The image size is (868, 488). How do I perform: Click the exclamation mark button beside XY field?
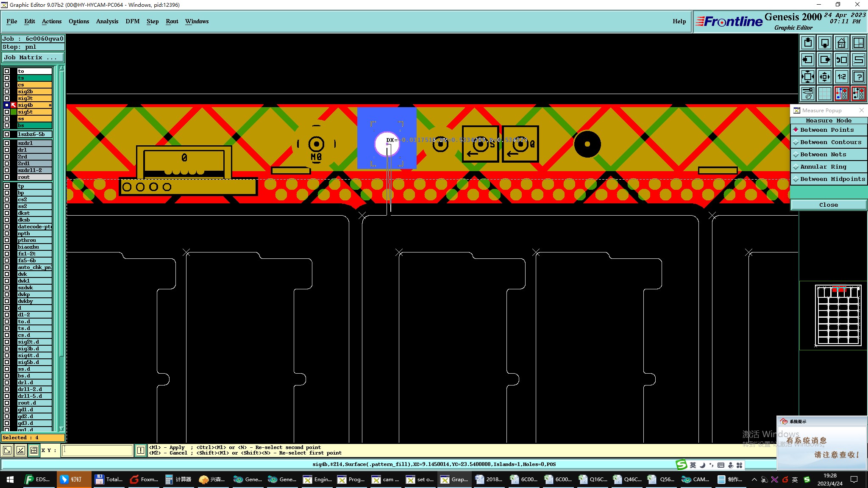[141, 450]
